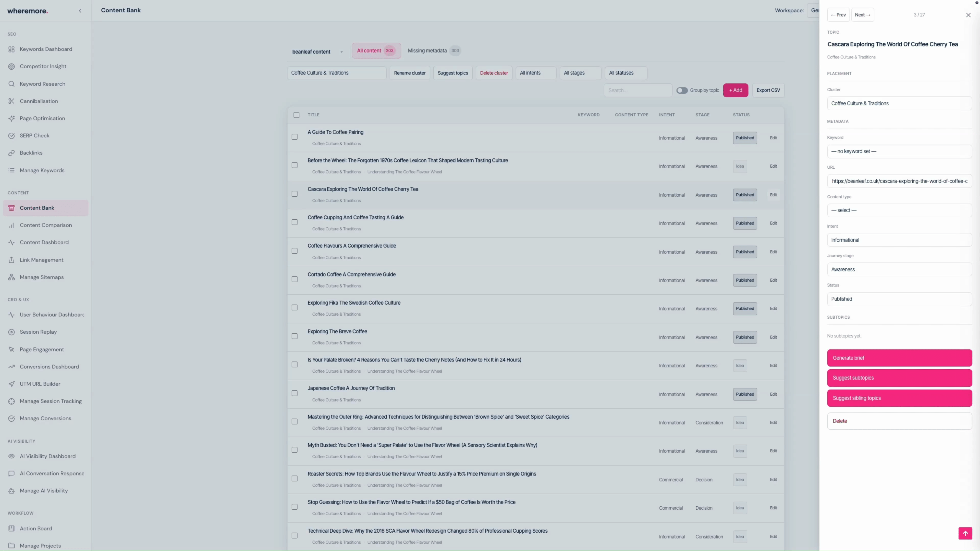Click the Session Replay play icon
Screen dimensions: 980x551
tap(11, 332)
